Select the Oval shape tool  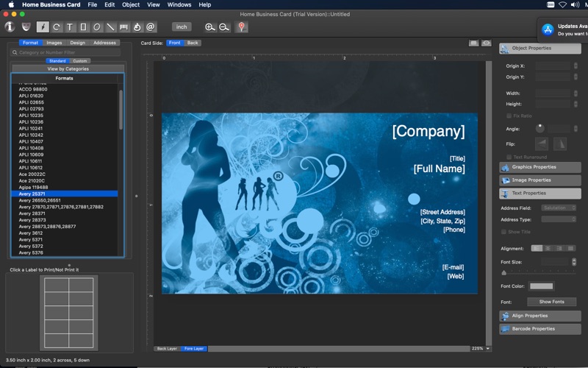click(97, 27)
